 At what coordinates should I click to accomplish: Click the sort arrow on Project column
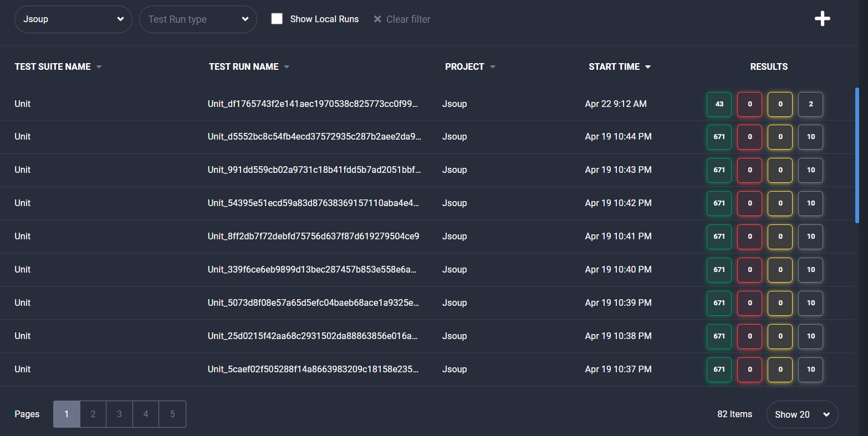tap(493, 66)
